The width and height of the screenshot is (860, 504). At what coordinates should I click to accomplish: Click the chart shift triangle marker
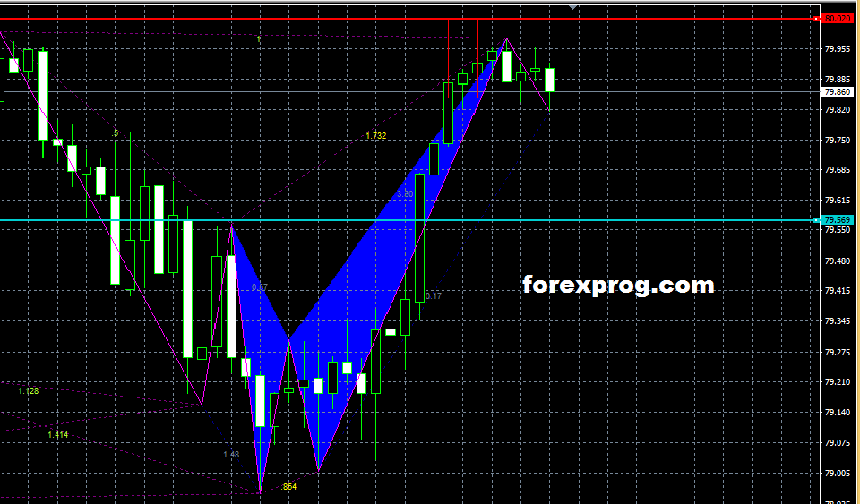(x=573, y=6)
